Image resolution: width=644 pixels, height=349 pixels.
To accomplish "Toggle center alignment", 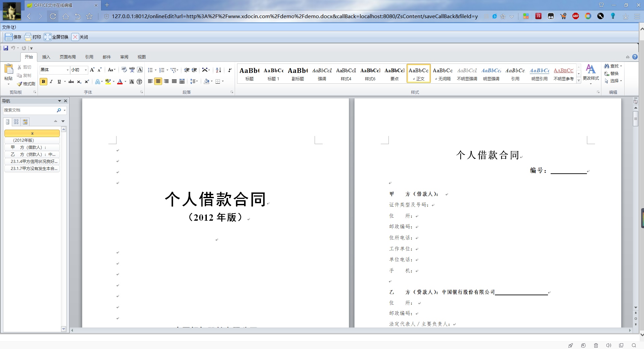I will tap(158, 81).
